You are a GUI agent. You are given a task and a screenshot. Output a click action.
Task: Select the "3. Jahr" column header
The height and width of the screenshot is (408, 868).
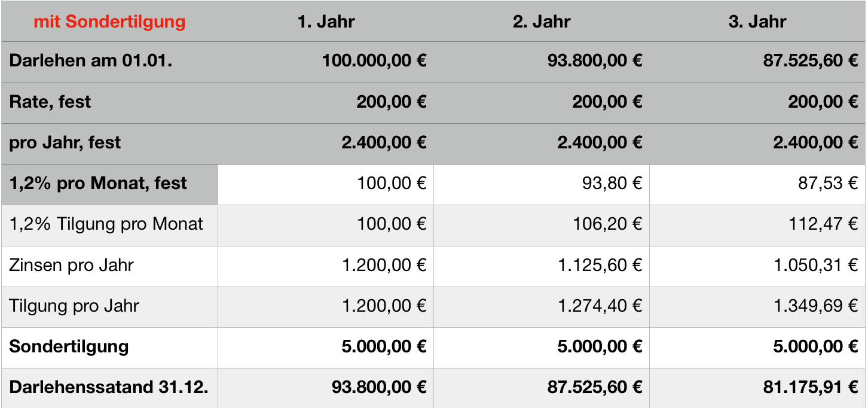point(757,22)
